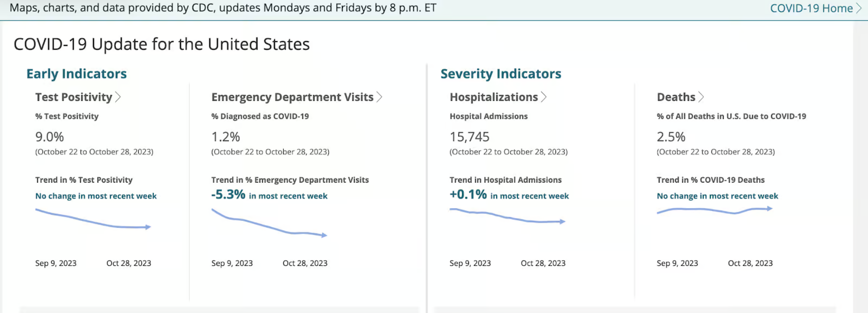Image resolution: width=868 pixels, height=313 pixels.
Task: Click the chevron beside COVID-19 Home
Action: click(x=859, y=8)
